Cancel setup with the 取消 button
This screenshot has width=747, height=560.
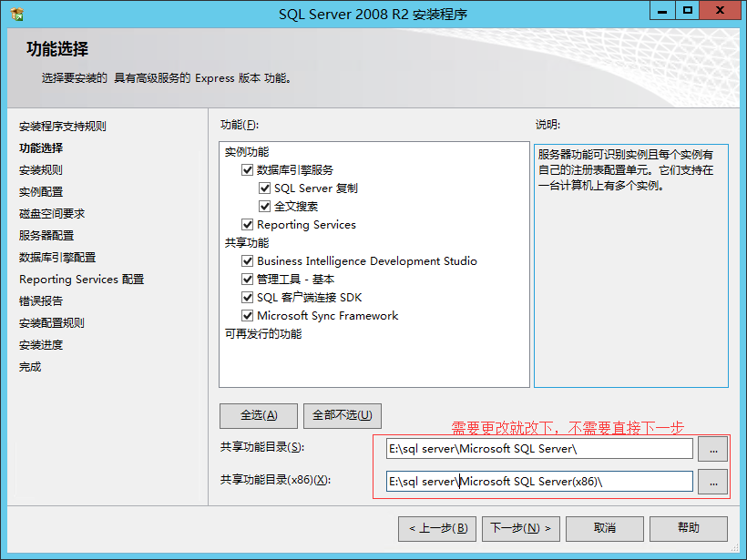pos(605,528)
